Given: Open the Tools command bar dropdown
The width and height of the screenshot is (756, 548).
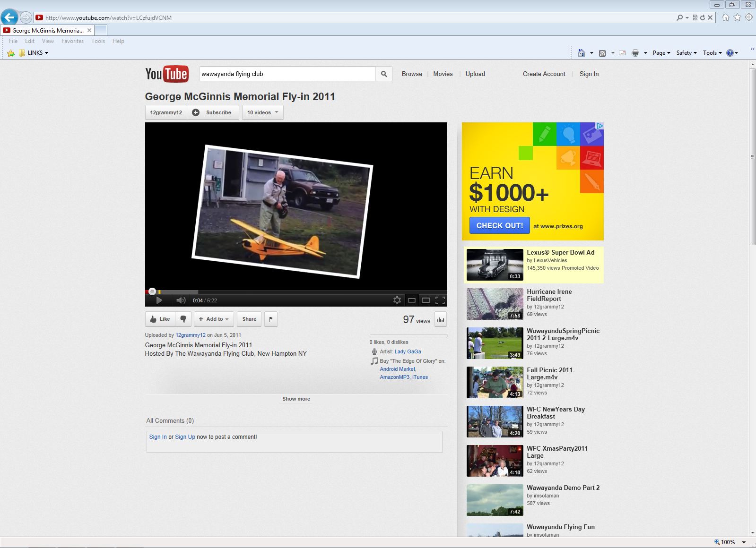Looking at the screenshot, I should 712,53.
